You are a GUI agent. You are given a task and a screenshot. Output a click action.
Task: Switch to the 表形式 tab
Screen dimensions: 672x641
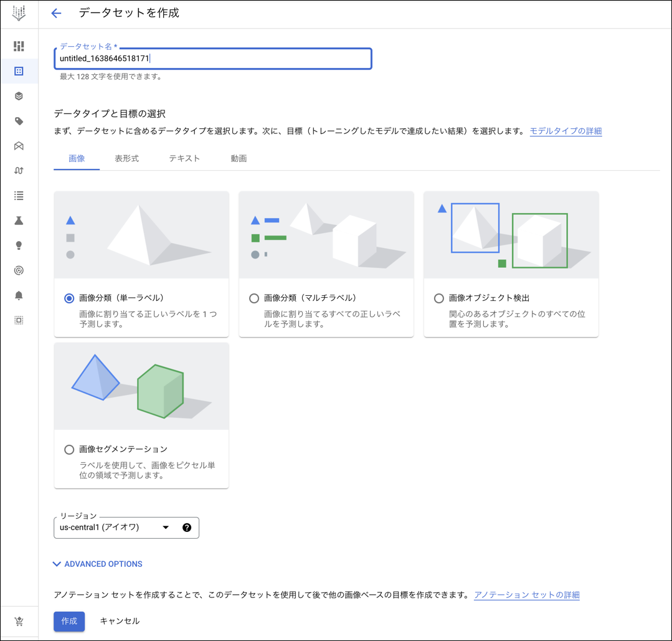127,159
